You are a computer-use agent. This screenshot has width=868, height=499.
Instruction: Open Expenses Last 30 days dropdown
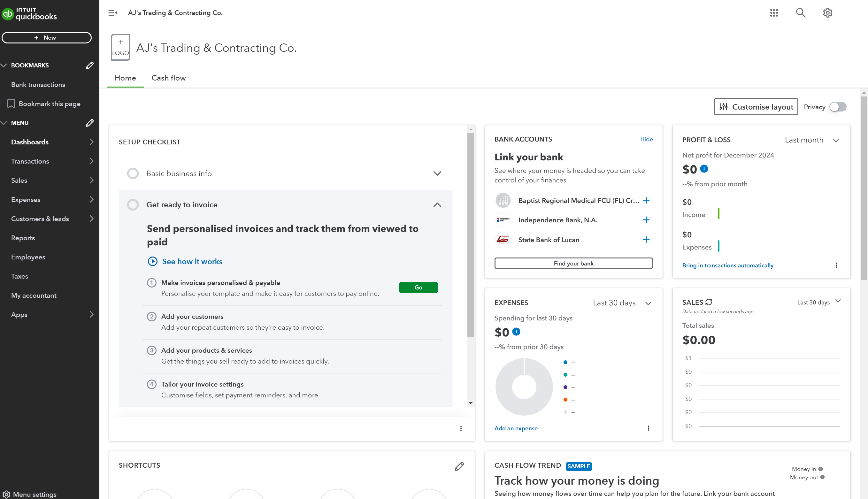tap(622, 303)
